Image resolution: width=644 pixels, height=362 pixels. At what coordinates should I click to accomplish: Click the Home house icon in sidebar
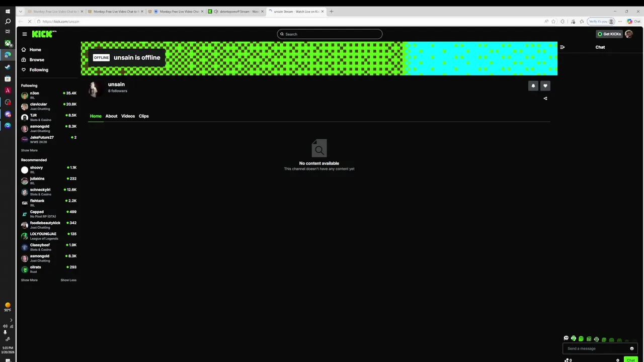(x=24, y=50)
